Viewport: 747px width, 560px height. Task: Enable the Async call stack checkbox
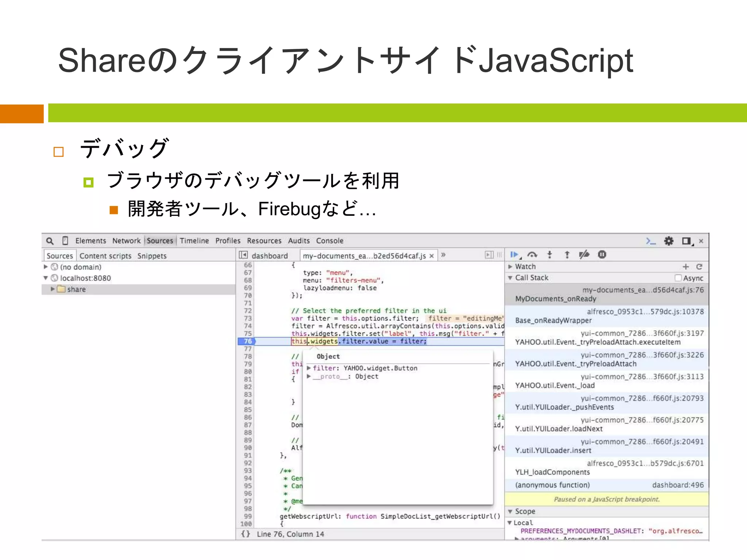pyautogui.click(x=678, y=278)
